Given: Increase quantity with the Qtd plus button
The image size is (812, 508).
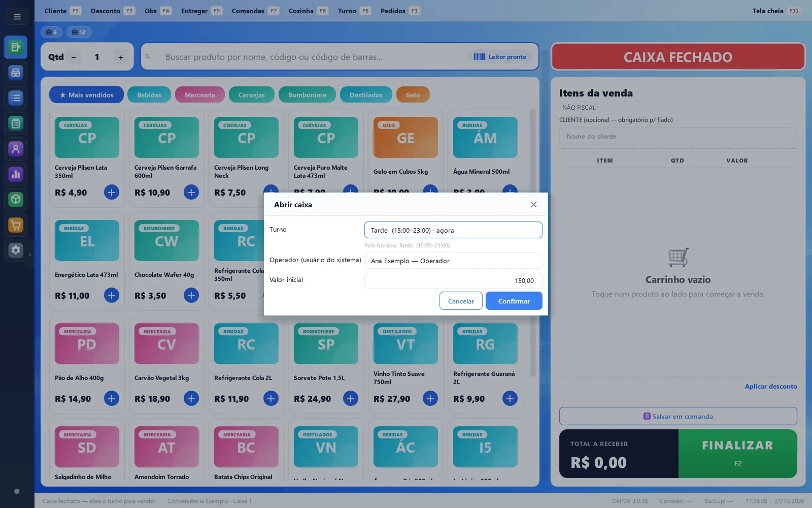Looking at the screenshot, I should pos(121,57).
